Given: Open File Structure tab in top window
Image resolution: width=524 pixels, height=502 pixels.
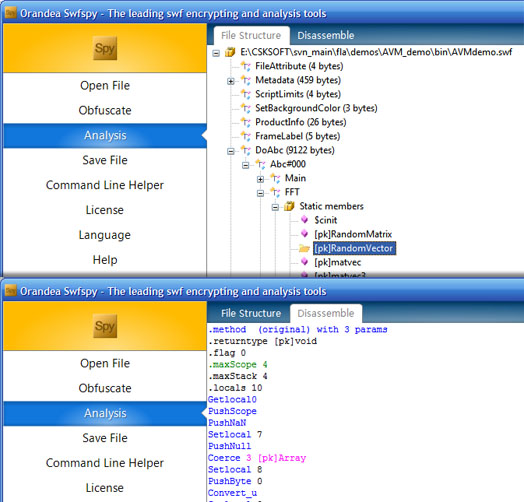Looking at the screenshot, I should point(251,35).
